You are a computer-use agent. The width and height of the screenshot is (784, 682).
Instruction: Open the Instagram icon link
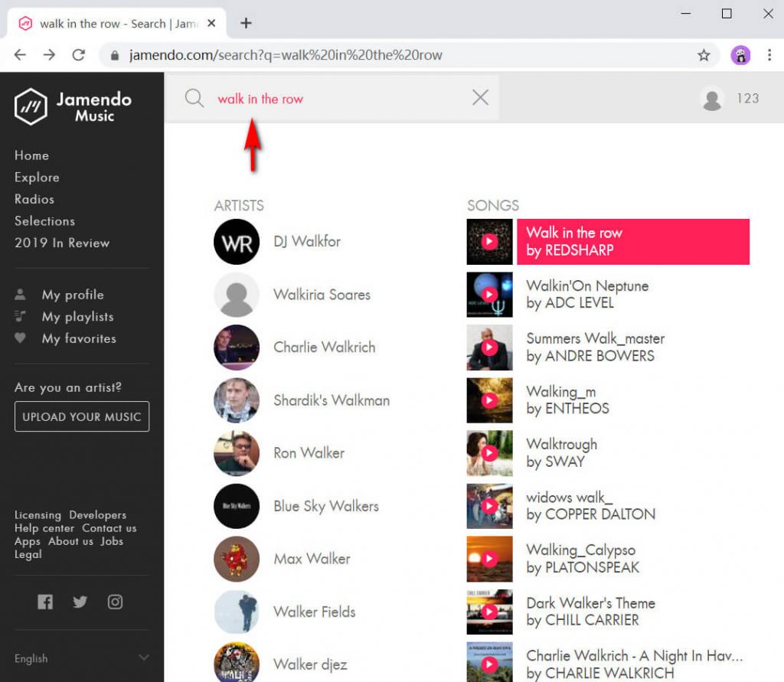pyautogui.click(x=115, y=602)
